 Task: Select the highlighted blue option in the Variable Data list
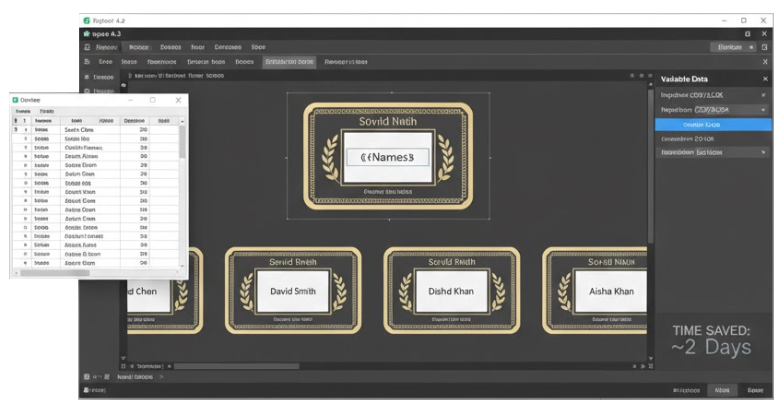[x=713, y=124]
